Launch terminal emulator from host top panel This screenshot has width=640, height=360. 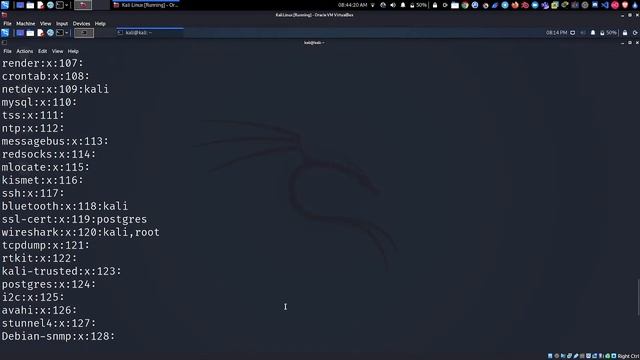[60, 5]
